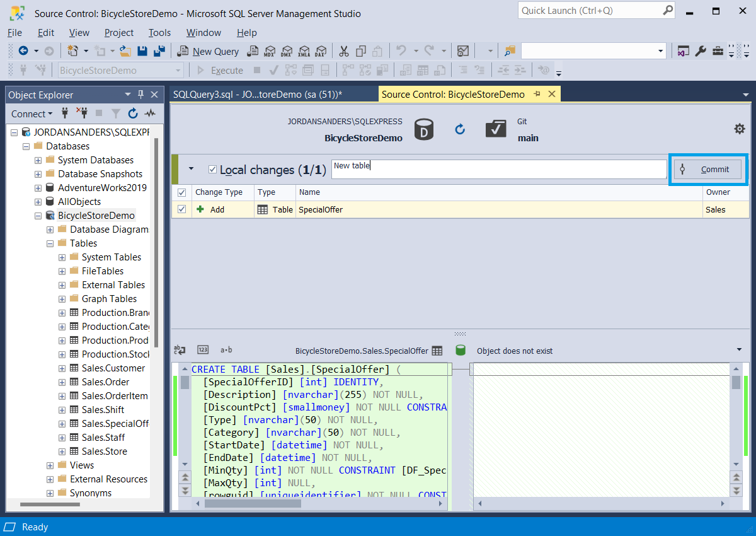This screenshot has width=756, height=536.
Task: Collapse the BicycleStoreDemo database node
Action: (38, 216)
